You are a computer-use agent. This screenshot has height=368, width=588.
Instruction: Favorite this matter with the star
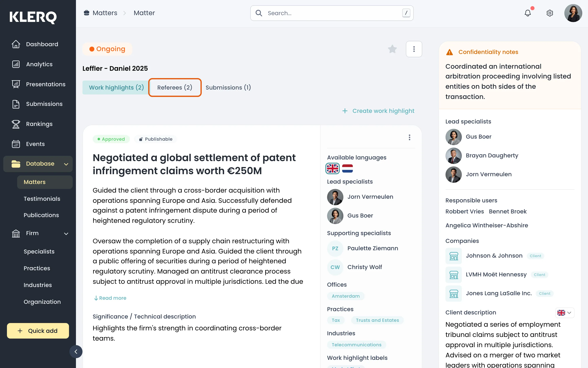click(x=392, y=49)
